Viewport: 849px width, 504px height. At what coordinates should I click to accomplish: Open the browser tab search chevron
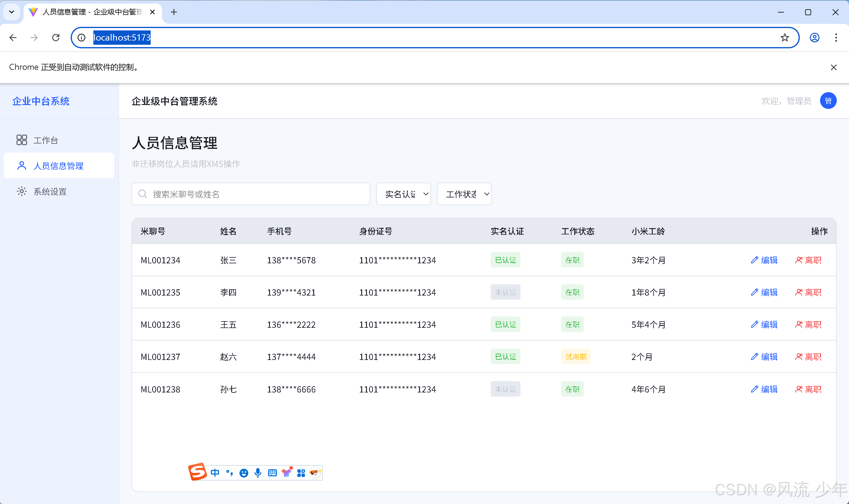pyautogui.click(x=12, y=12)
